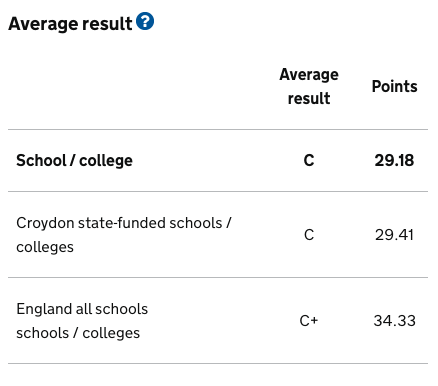The image size is (438, 386).
Task: Click the word 'Croydon' in table
Action: (x=45, y=224)
